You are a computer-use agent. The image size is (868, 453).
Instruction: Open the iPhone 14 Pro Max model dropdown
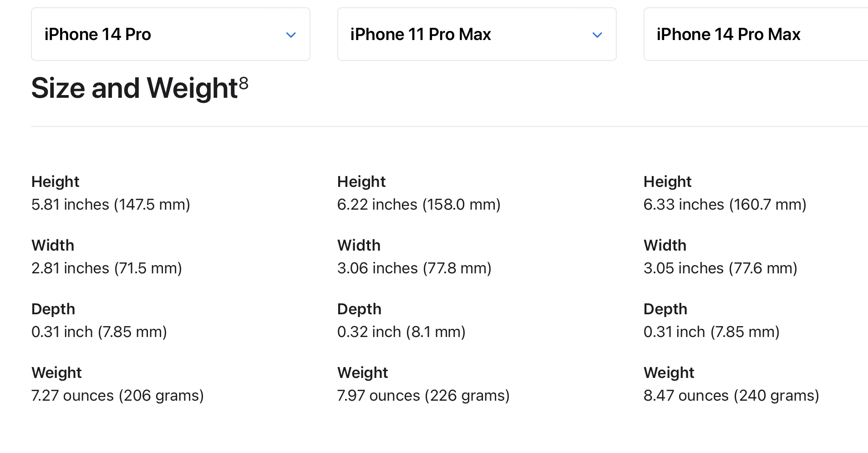[x=756, y=34]
